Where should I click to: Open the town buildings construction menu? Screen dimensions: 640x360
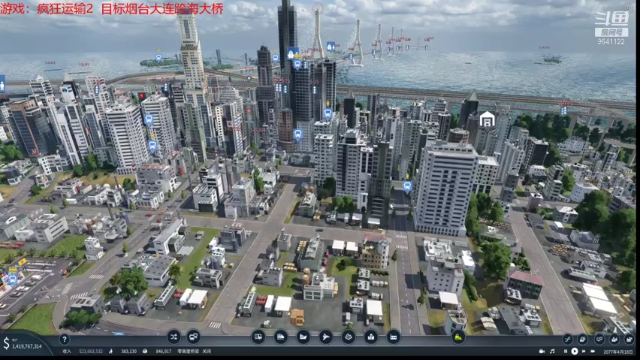click(x=371, y=337)
